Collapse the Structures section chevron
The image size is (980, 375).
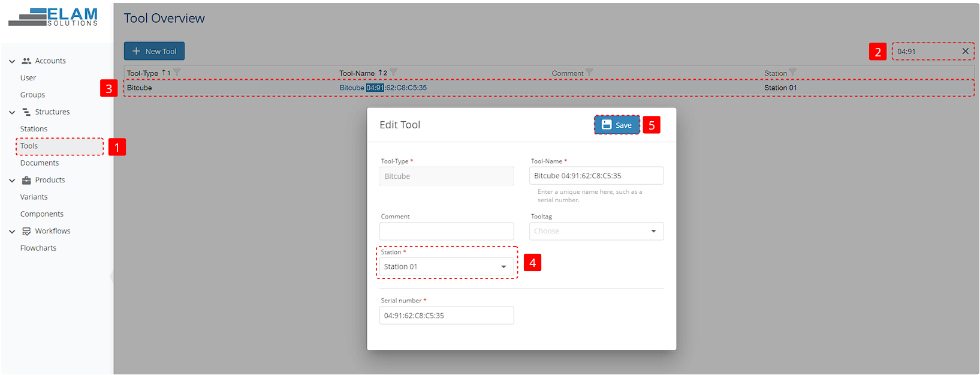[x=12, y=112]
